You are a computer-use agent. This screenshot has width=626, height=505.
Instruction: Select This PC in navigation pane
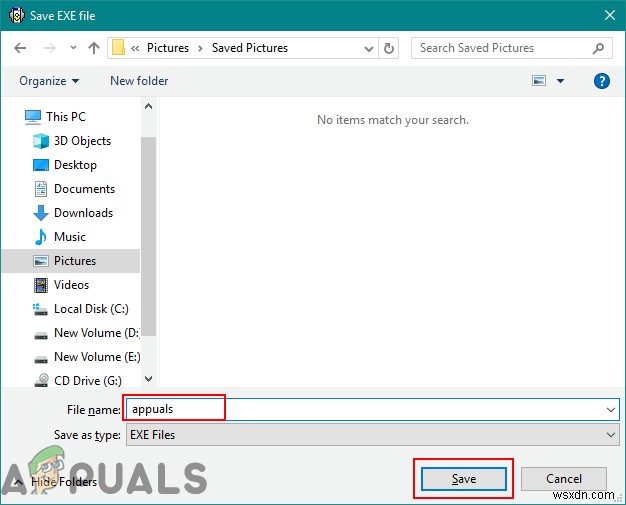tap(65, 117)
